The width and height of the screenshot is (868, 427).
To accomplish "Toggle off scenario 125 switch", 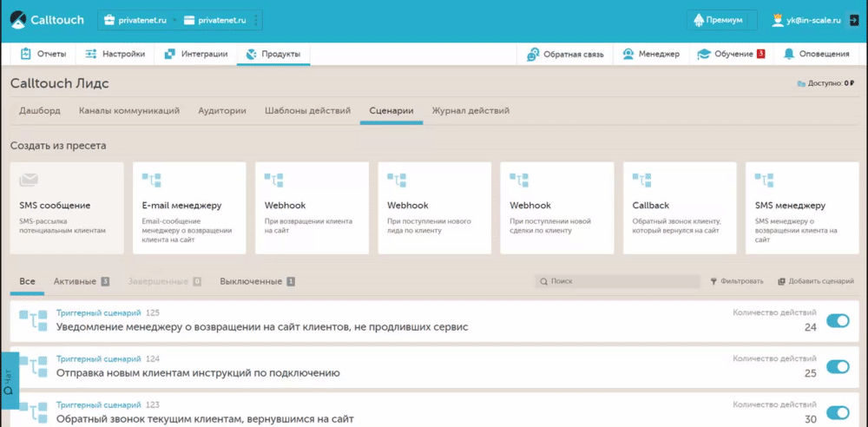I will (x=838, y=320).
